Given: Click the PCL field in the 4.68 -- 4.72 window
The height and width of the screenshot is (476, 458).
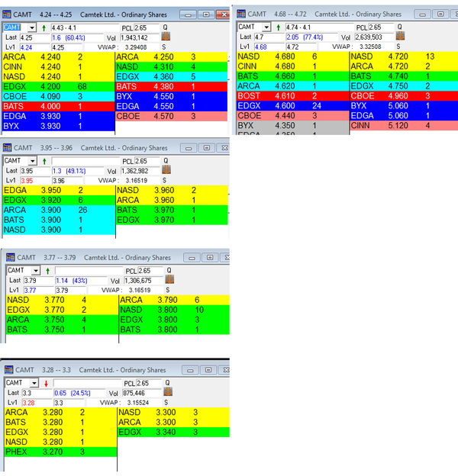Looking at the screenshot, I should tap(382, 27).
